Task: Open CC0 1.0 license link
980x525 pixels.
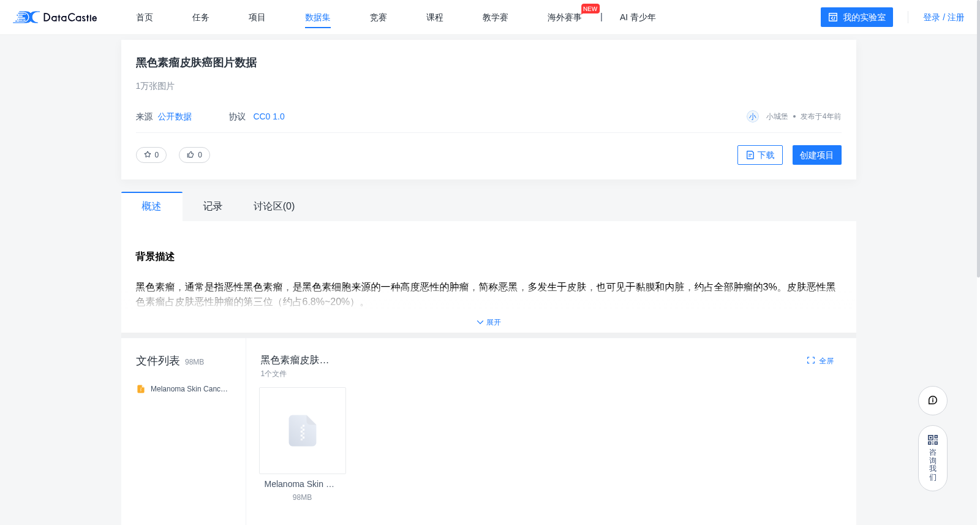Action: click(x=269, y=116)
